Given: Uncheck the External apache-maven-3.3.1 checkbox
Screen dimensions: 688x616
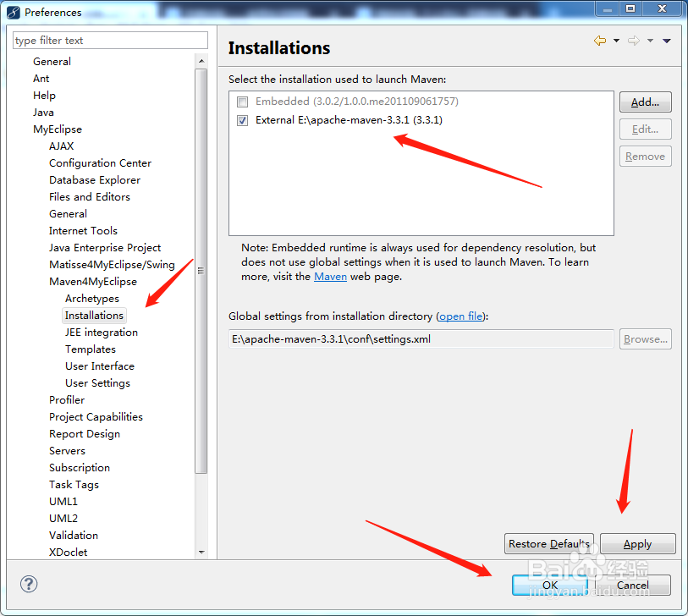Looking at the screenshot, I should [242, 120].
